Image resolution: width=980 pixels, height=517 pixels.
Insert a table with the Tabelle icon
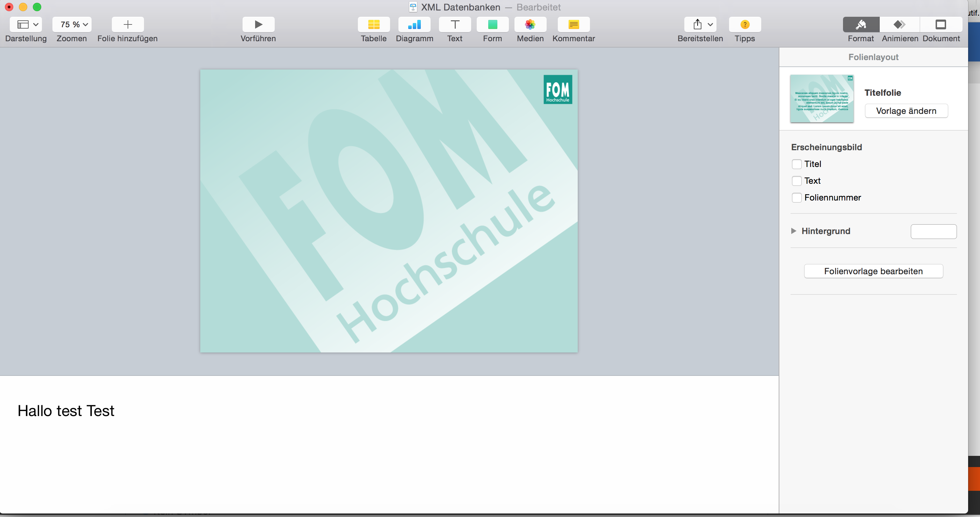pyautogui.click(x=374, y=25)
